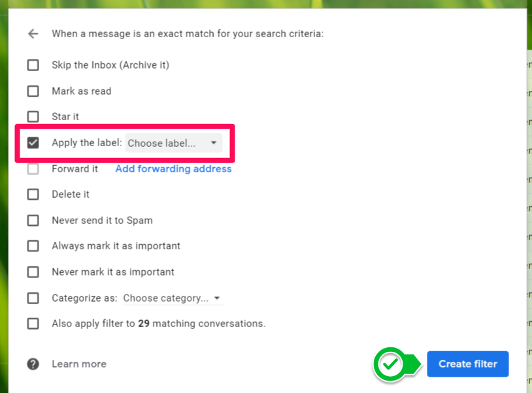Check the Categorize as checkbox
This screenshot has width=532, height=393.
(x=33, y=298)
